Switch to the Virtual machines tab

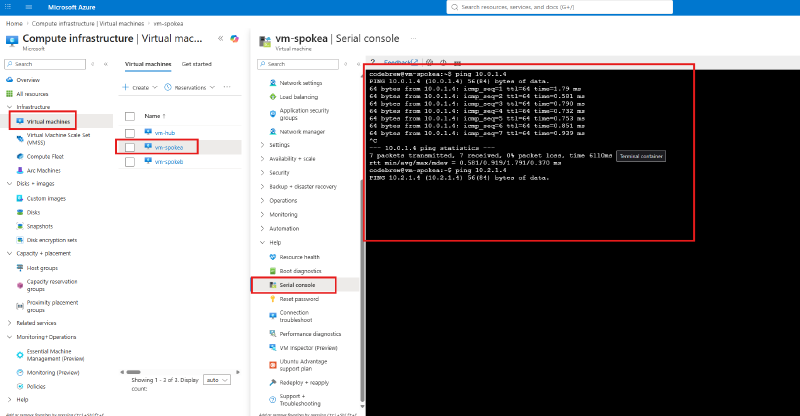[148, 64]
